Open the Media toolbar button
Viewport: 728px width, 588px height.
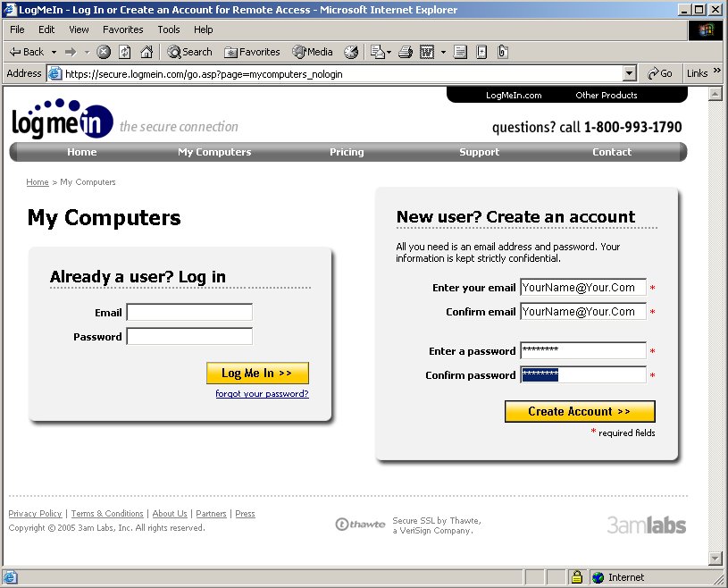click(x=313, y=52)
